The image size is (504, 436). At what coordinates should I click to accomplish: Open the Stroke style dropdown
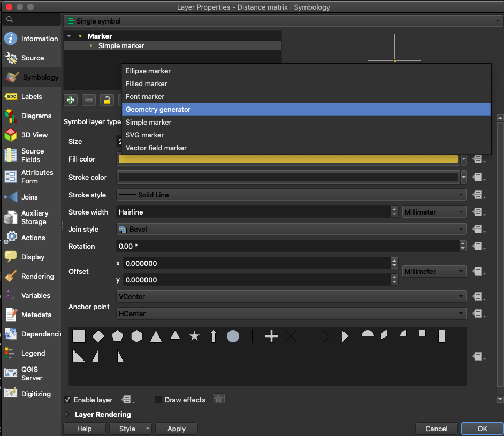(291, 195)
